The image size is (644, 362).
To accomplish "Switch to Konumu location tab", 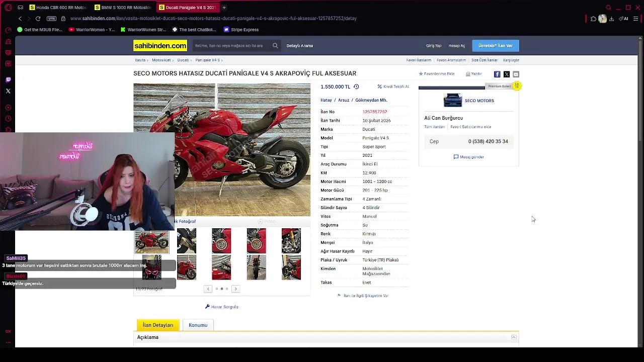I will click(x=198, y=325).
